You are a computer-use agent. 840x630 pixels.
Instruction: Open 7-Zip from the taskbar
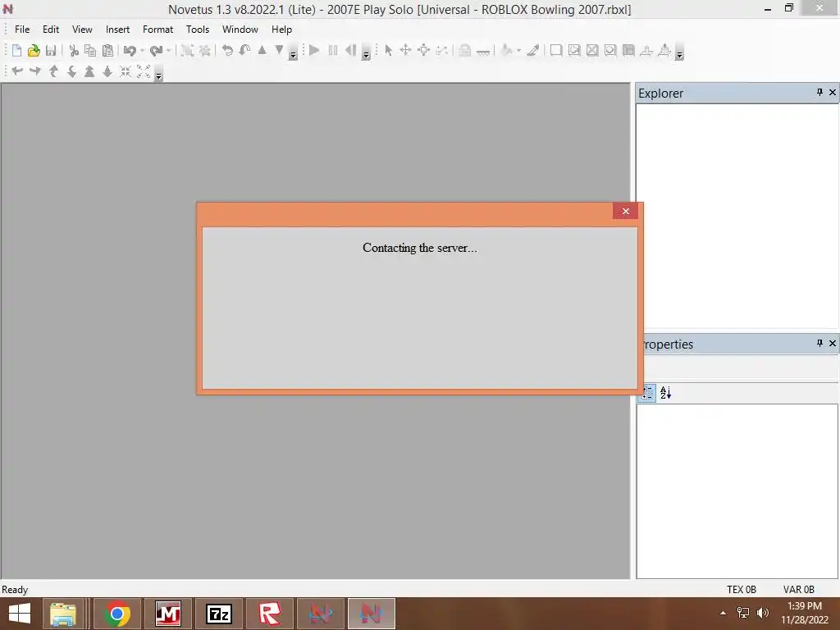(219, 614)
